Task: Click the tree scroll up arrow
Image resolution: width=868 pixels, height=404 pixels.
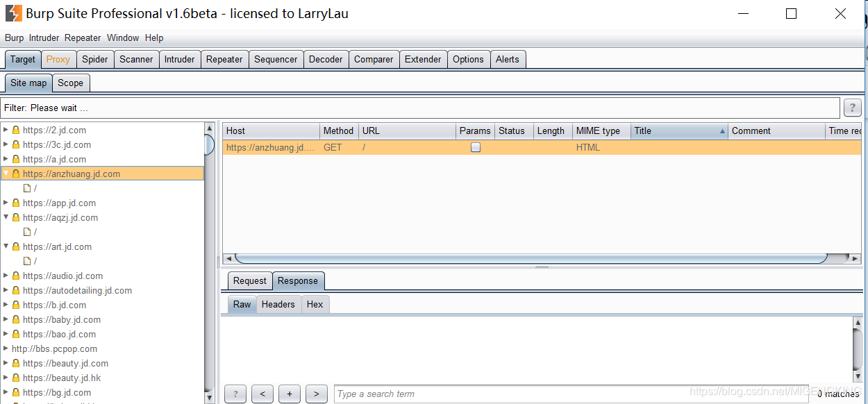Action: (x=209, y=128)
